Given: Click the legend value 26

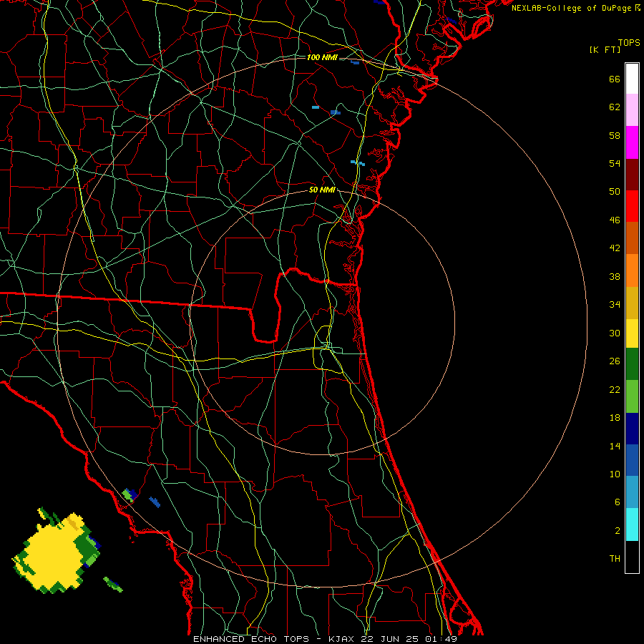Looking at the screenshot, I should (615, 361).
